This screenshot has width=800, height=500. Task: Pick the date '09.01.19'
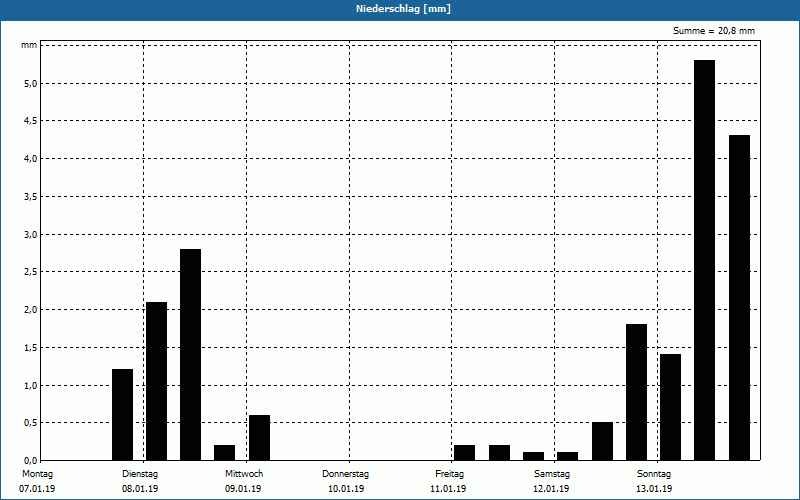coord(243,489)
